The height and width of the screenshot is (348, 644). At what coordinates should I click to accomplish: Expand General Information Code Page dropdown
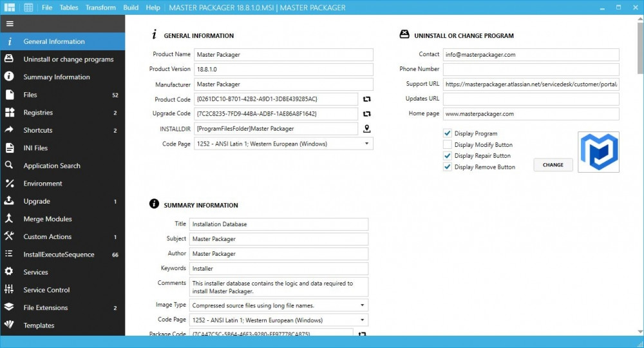pyautogui.click(x=284, y=144)
